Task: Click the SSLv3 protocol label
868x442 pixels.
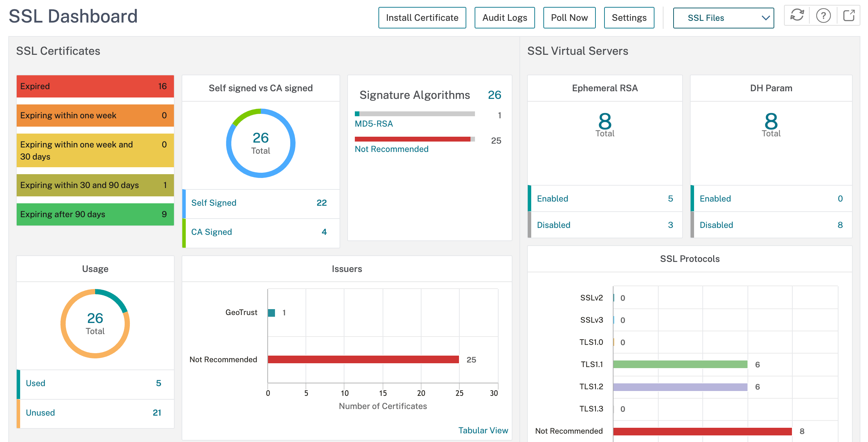Action: pos(592,320)
